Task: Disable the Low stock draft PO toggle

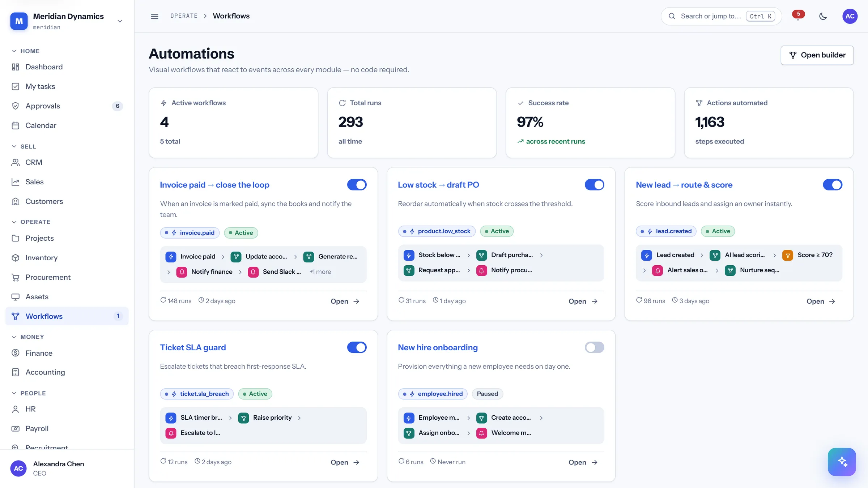Action: click(594, 185)
